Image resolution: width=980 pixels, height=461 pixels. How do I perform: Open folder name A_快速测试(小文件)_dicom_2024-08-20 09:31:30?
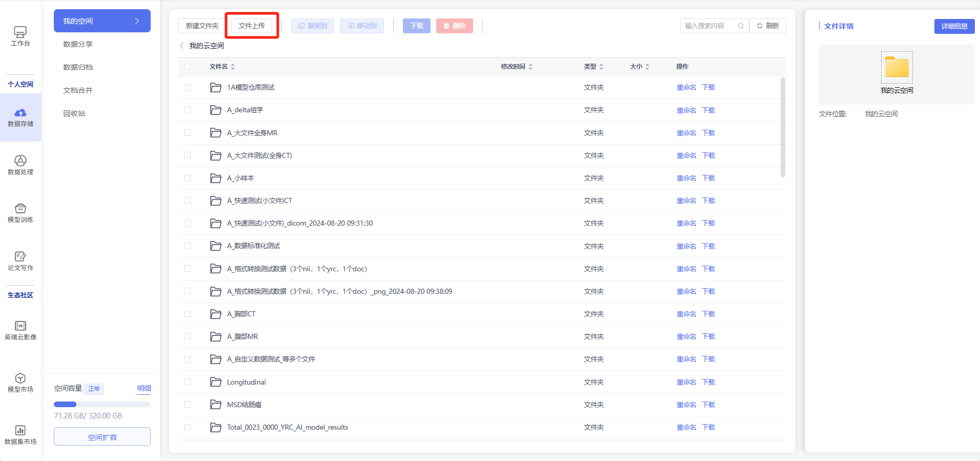[300, 223]
